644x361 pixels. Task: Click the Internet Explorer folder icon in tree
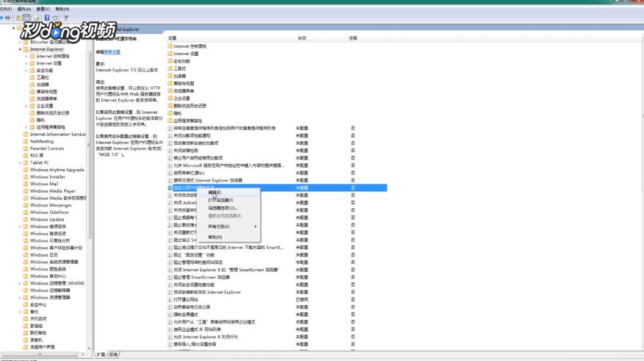tap(26, 49)
